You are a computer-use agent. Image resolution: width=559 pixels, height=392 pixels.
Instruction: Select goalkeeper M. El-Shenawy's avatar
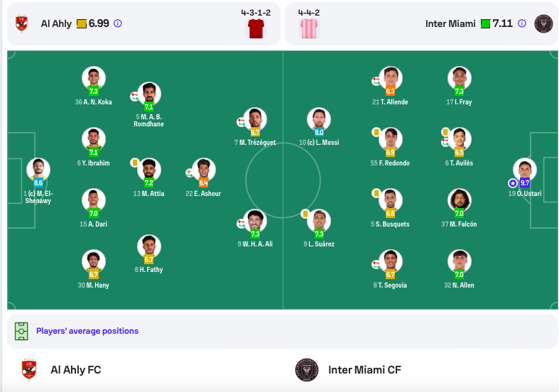click(x=38, y=169)
